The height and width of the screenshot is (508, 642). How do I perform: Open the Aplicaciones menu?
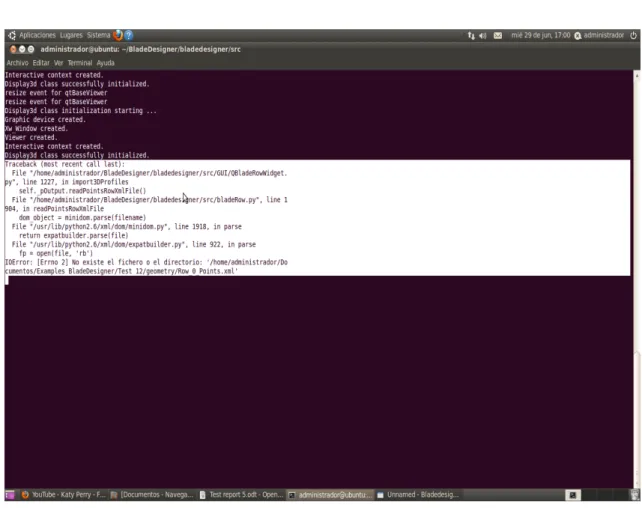[37, 35]
